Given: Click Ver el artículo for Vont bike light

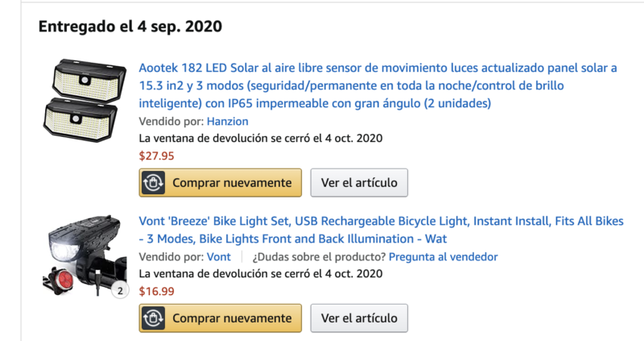Looking at the screenshot, I should point(359,318).
